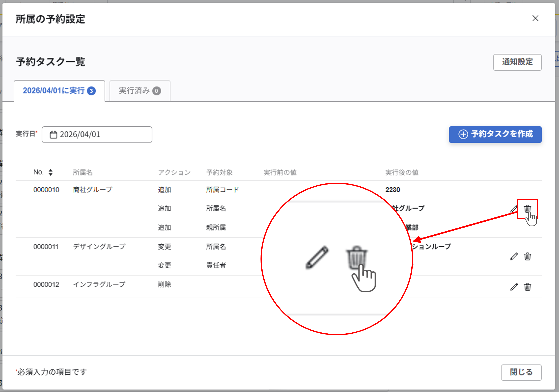The image size is (559, 392).
Task: Delete the デザイングループ reservation task
Action: pyautogui.click(x=527, y=256)
